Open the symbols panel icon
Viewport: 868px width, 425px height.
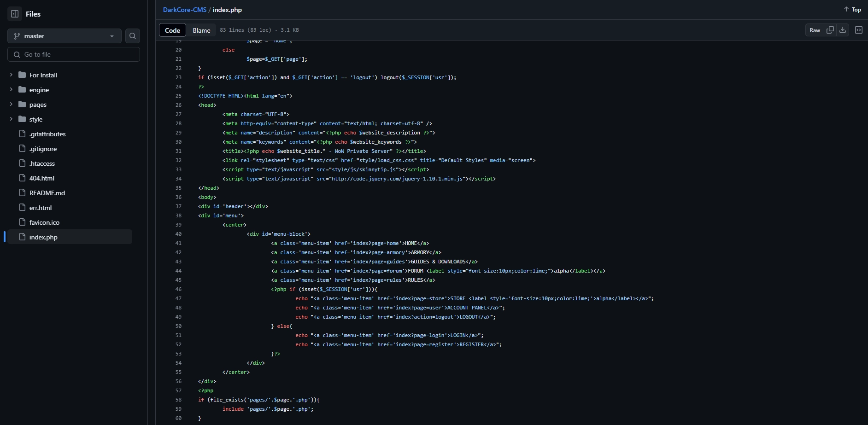(x=859, y=30)
